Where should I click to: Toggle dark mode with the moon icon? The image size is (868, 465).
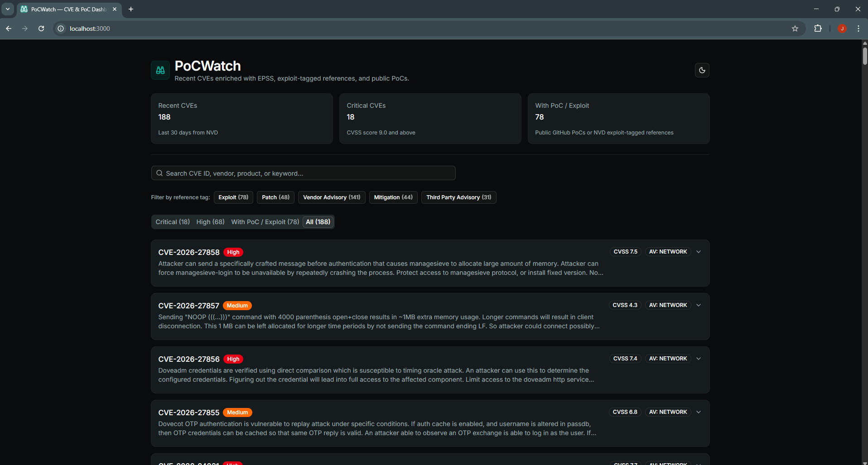pyautogui.click(x=702, y=70)
